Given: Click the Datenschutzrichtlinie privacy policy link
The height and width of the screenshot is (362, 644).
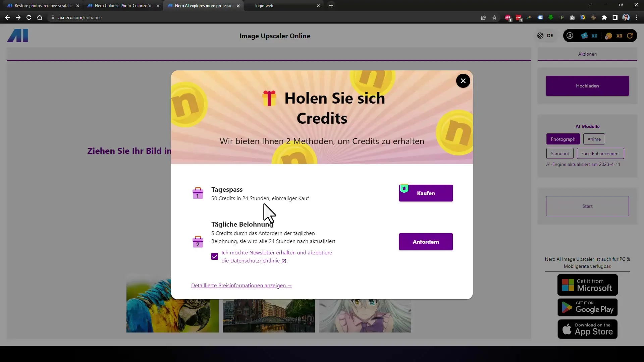Looking at the screenshot, I should tap(256, 261).
